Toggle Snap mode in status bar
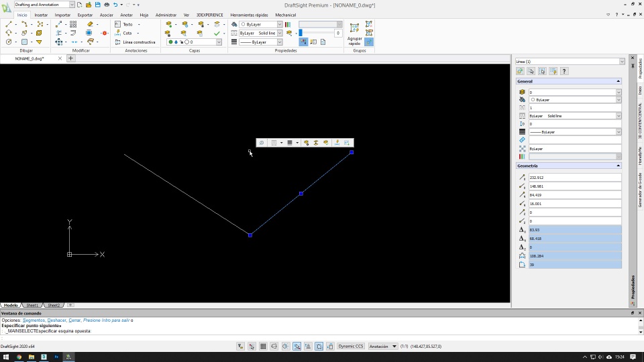The image size is (644, 362). (252, 347)
